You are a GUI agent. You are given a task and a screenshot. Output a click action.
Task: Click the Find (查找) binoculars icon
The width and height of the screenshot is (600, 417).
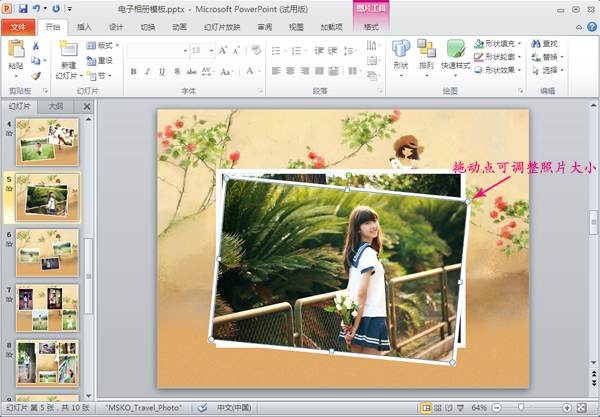pyautogui.click(x=536, y=44)
